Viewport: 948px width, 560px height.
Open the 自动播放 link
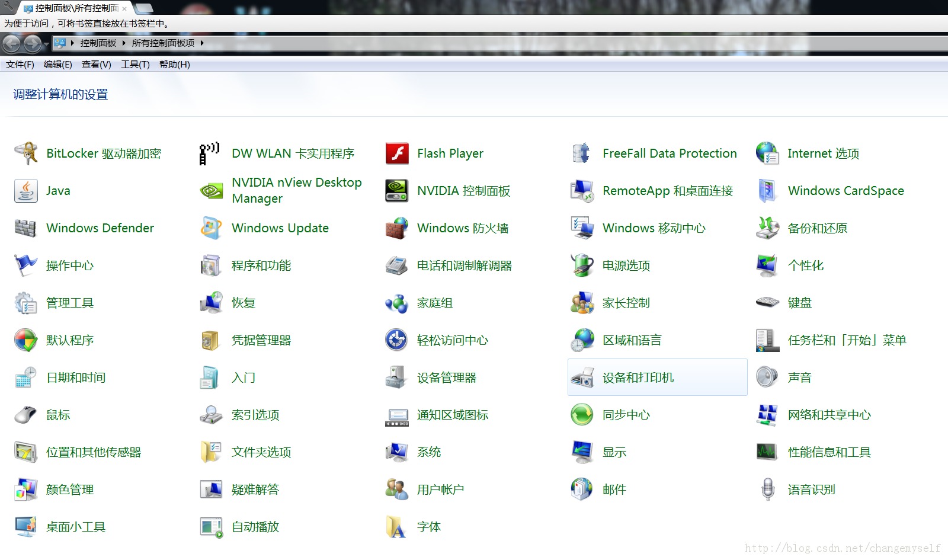click(x=255, y=527)
